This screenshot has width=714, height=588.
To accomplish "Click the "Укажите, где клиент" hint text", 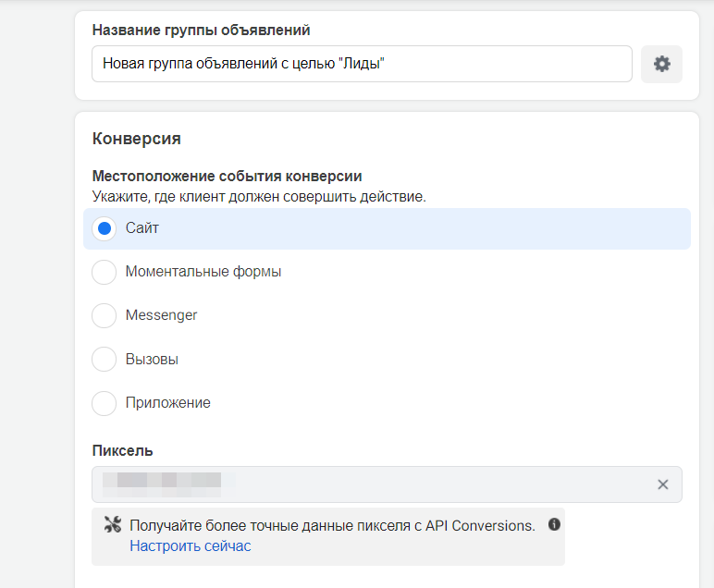I will click(x=259, y=196).
